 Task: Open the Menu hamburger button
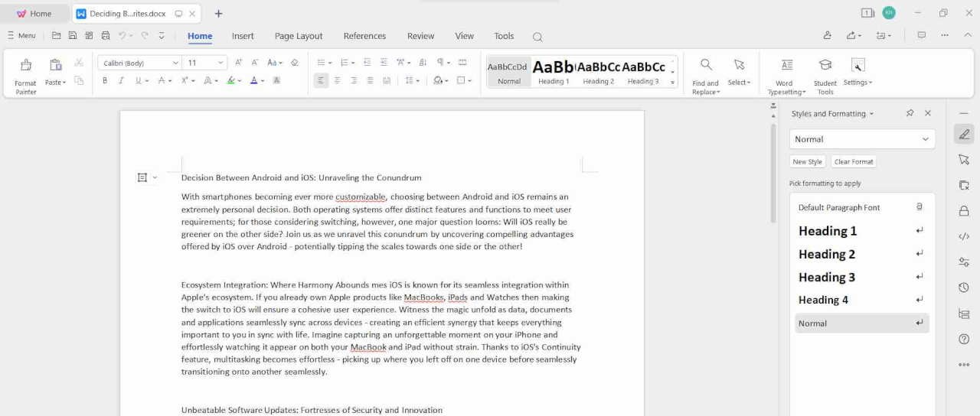[21, 36]
